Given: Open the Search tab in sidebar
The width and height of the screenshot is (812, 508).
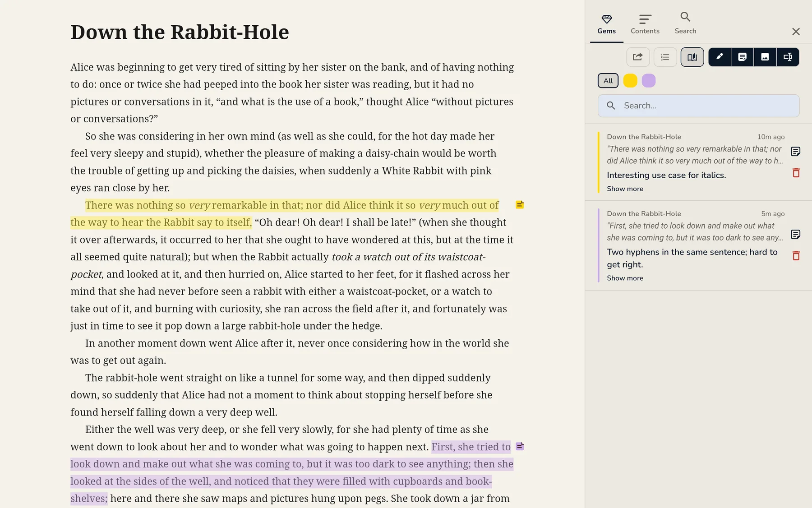Looking at the screenshot, I should click(x=685, y=23).
